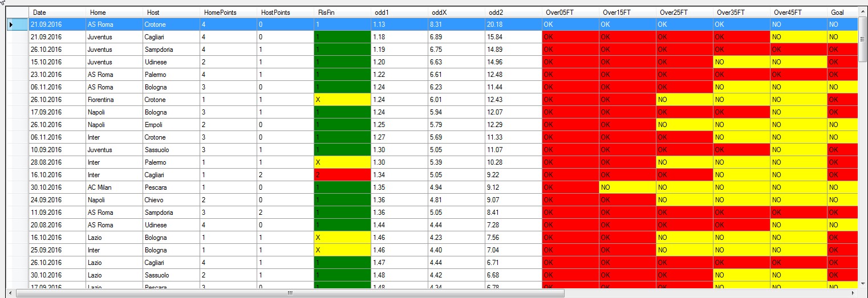Select the Date cell 25.09.2016
The height and width of the screenshot is (298, 868).
57,250
